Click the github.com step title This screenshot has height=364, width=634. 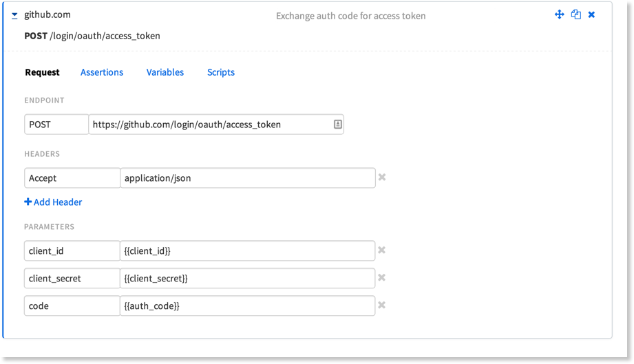click(47, 14)
